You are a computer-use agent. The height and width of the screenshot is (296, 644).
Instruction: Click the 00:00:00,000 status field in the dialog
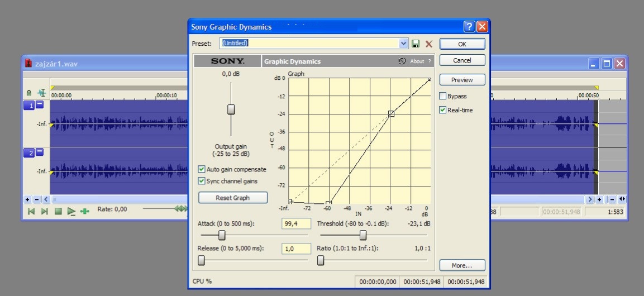(x=378, y=282)
